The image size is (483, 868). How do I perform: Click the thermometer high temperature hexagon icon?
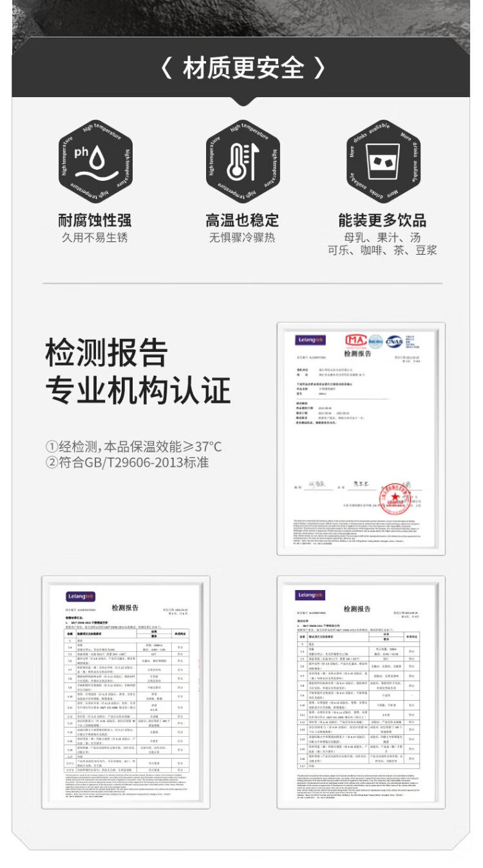(242, 161)
